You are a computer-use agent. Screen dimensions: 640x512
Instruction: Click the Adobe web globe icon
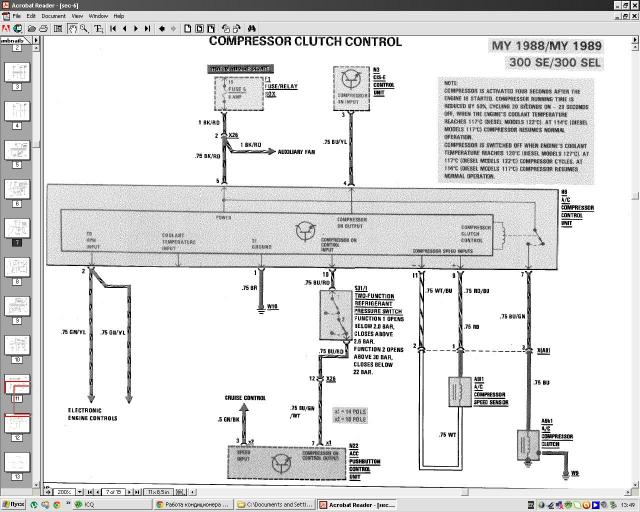(x=18, y=29)
